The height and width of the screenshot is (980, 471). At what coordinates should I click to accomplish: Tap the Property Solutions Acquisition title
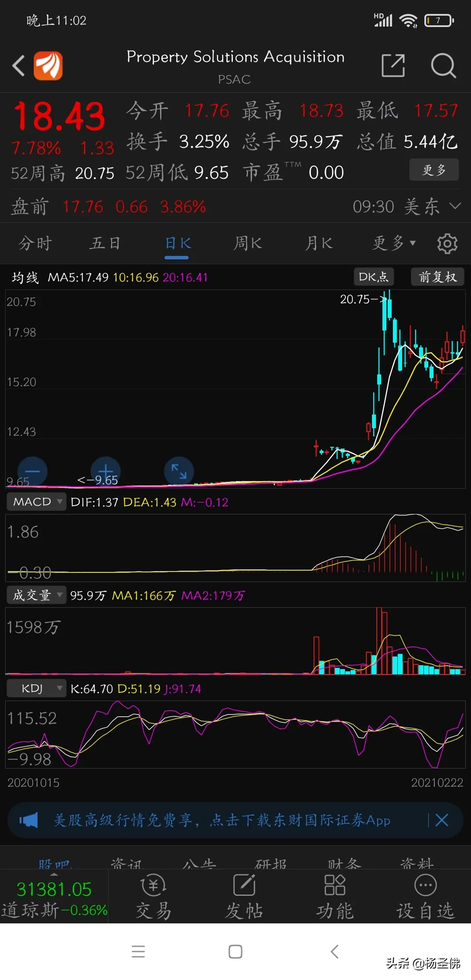click(235, 57)
